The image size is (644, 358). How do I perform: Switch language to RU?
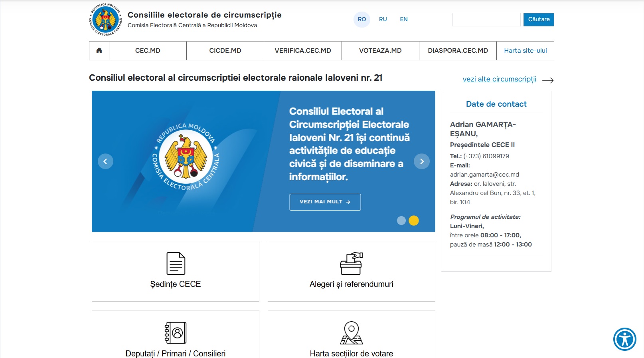[x=383, y=19]
